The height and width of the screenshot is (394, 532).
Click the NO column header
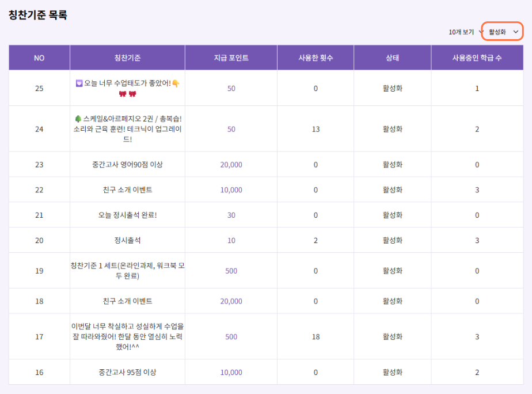[39, 58]
